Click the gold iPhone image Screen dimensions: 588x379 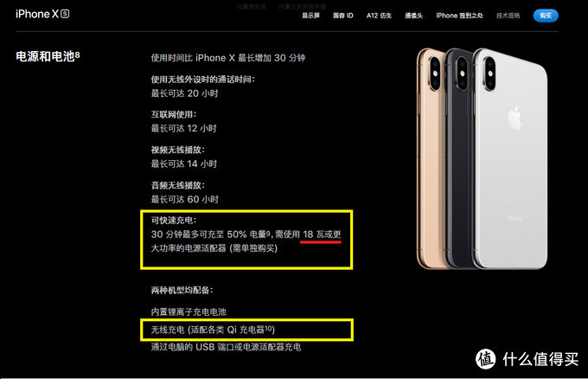tap(430, 157)
